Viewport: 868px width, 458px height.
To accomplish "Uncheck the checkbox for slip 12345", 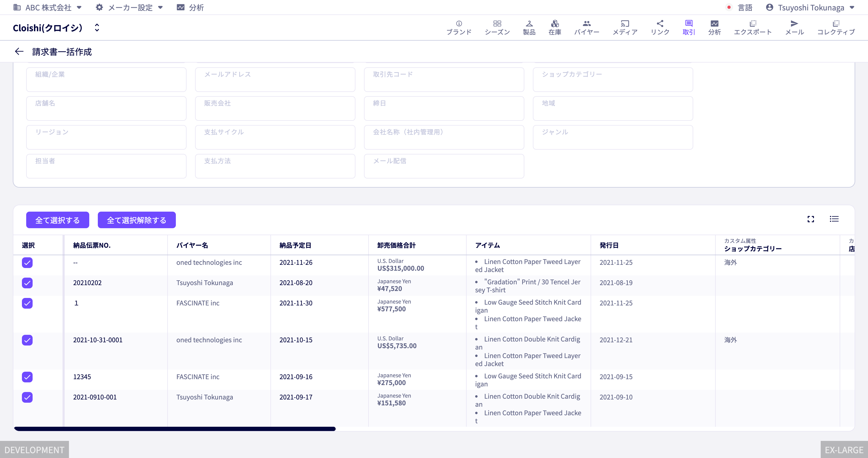I will coord(27,377).
